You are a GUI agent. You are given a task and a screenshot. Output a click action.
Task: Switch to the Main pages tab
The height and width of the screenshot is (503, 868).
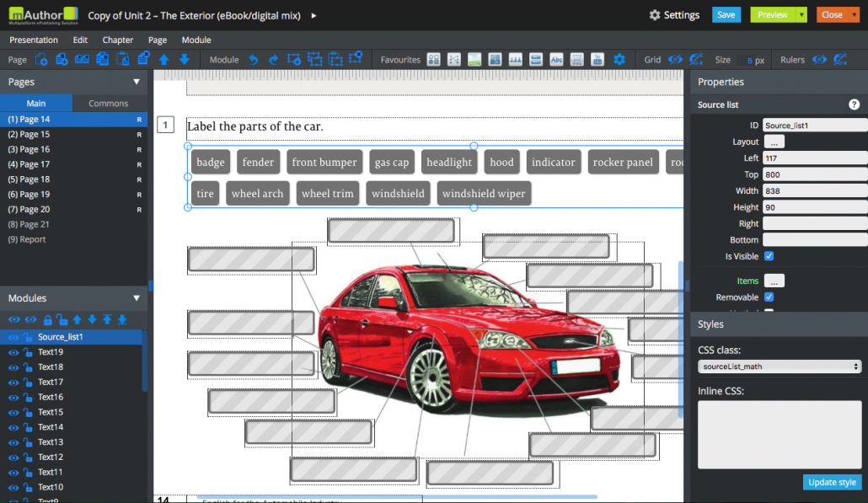tap(36, 104)
